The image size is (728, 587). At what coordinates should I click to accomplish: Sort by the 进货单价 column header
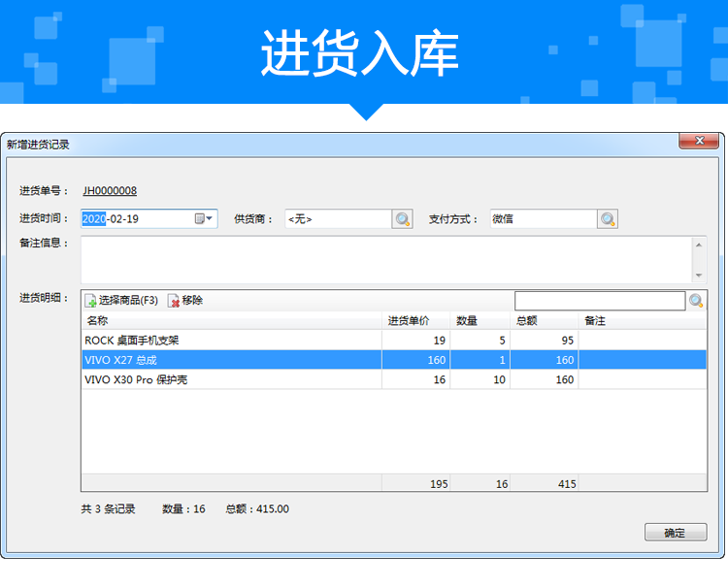coord(415,321)
